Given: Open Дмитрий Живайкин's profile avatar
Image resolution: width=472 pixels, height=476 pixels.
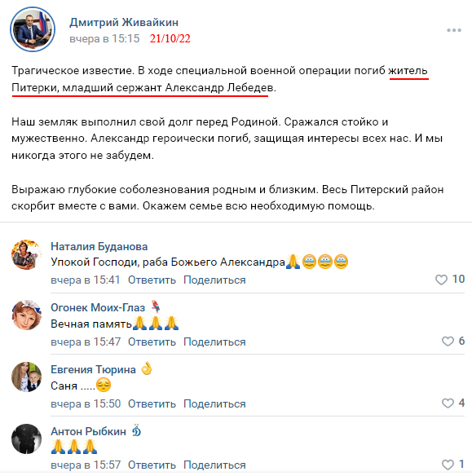Looking at the screenshot, I should [33, 29].
